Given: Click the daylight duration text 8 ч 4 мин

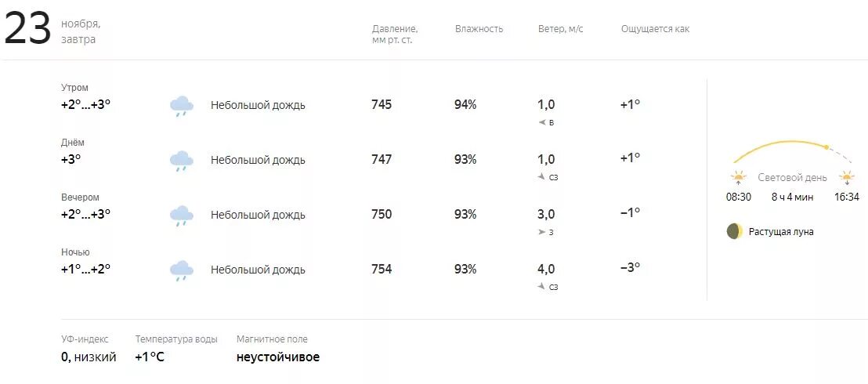Looking at the screenshot, I should point(792,197).
